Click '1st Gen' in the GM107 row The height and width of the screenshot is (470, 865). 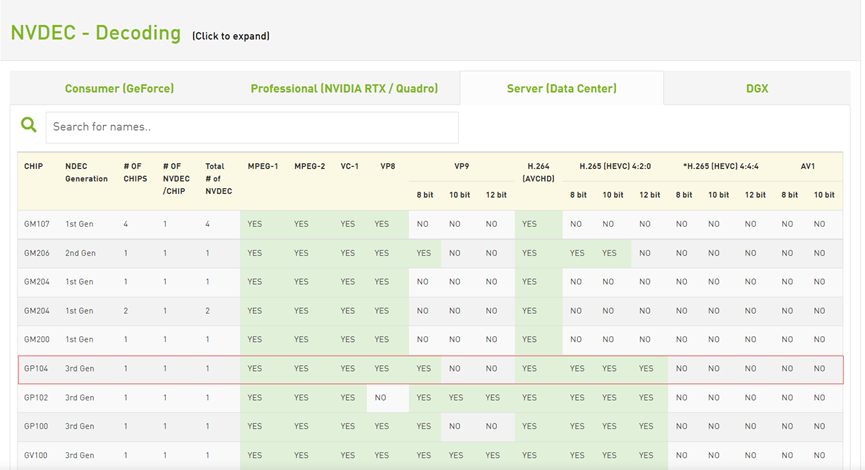pos(79,224)
